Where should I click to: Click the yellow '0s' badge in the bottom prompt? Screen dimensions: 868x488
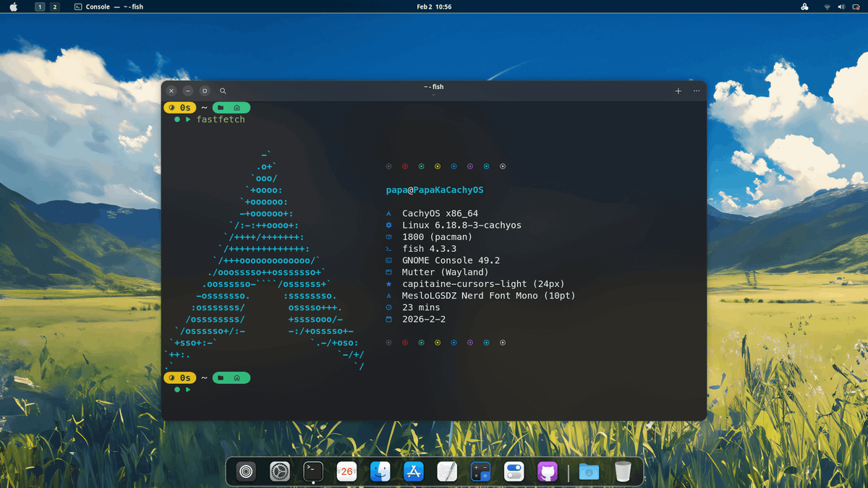pos(181,378)
